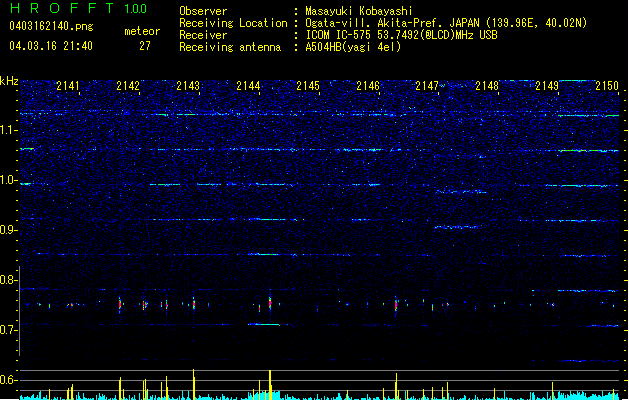The width and height of the screenshot is (629, 400).
Task: Click the 0.8 kHz axis label
Action: 8,280
